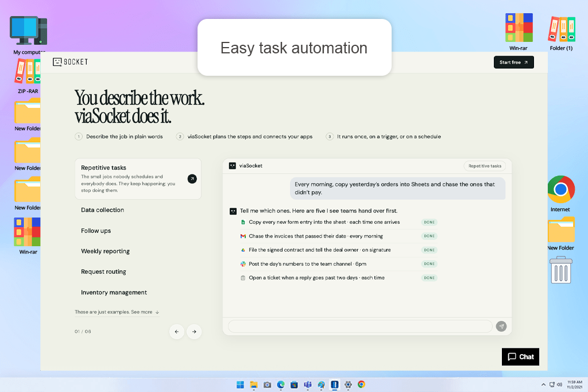Go to previous example with left arrow

click(x=177, y=332)
